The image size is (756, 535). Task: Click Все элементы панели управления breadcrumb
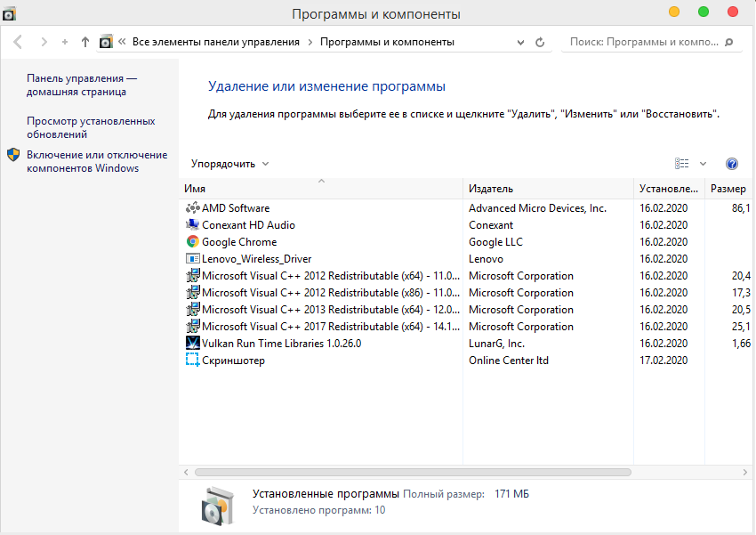coord(216,42)
